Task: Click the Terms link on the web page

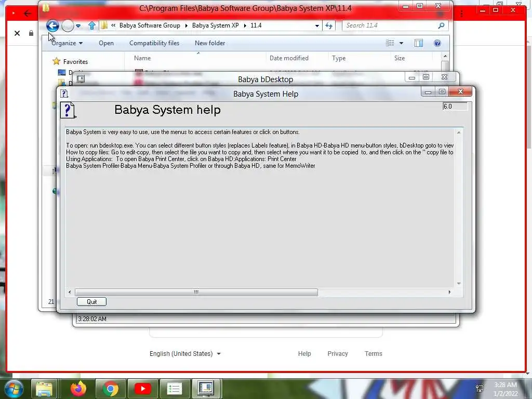Action: tap(373, 353)
